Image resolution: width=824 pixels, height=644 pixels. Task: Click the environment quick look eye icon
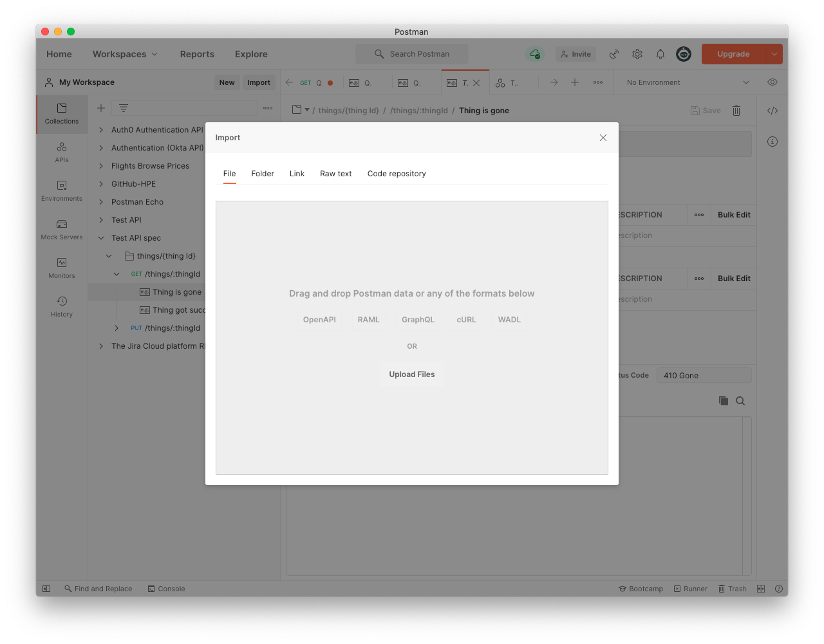click(x=772, y=82)
